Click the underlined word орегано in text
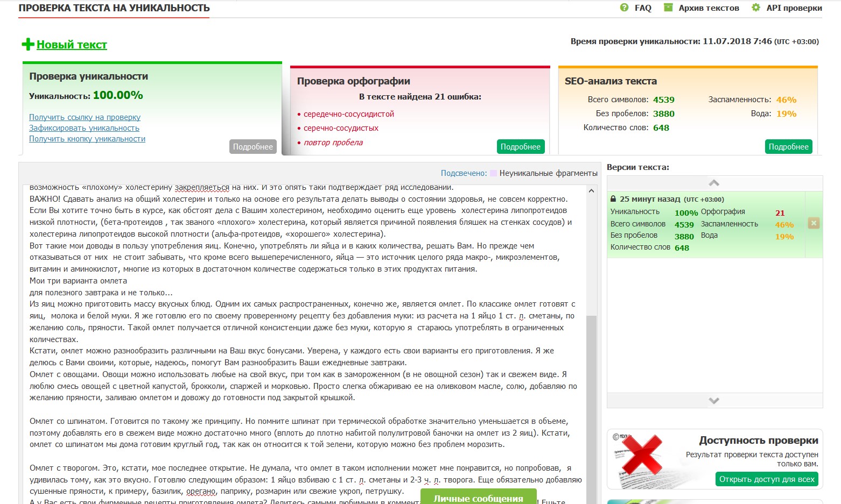The height and width of the screenshot is (504, 841). 201,491
